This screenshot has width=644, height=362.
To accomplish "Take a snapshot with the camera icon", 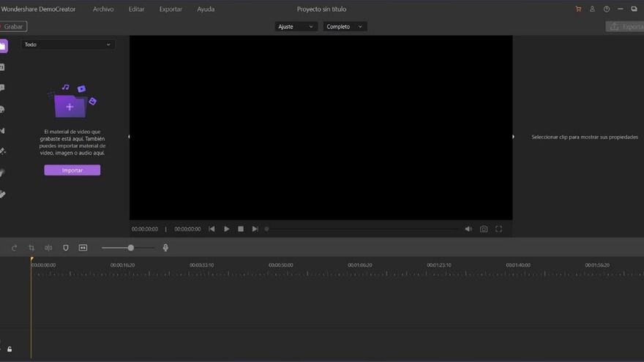I will [x=484, y=229].
